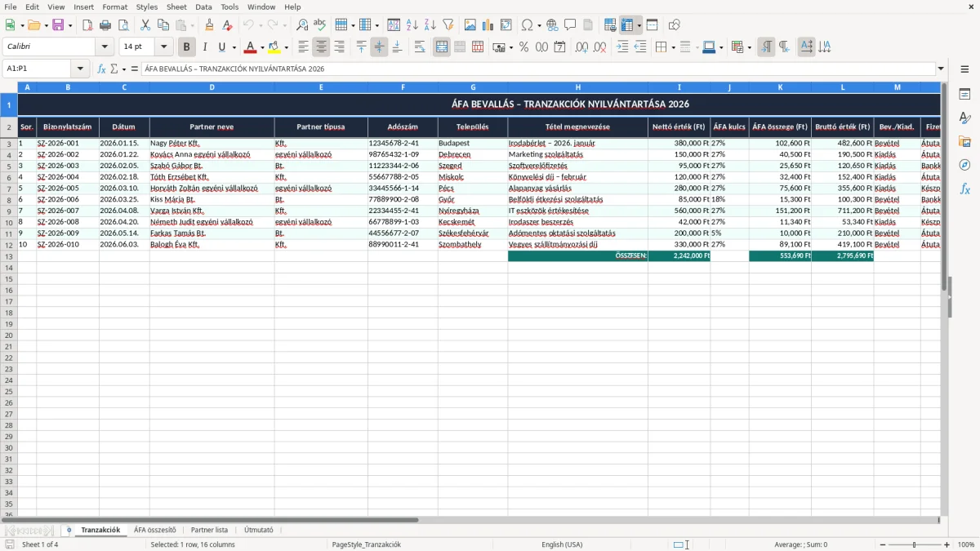The width and height of the screenshot is (980, 551).
Task: Open the sidebar Properties deck
Action: (964, 95)
